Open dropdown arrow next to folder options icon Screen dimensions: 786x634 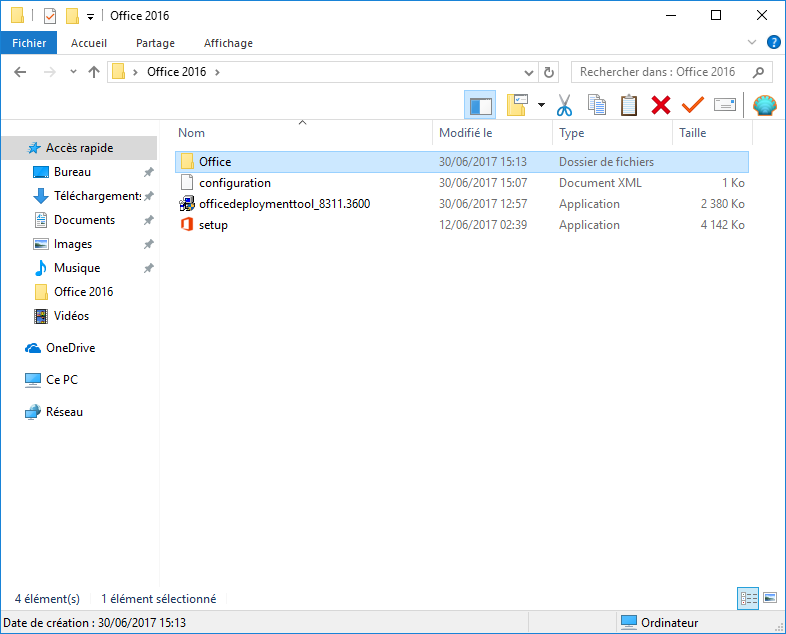[541, 105]
